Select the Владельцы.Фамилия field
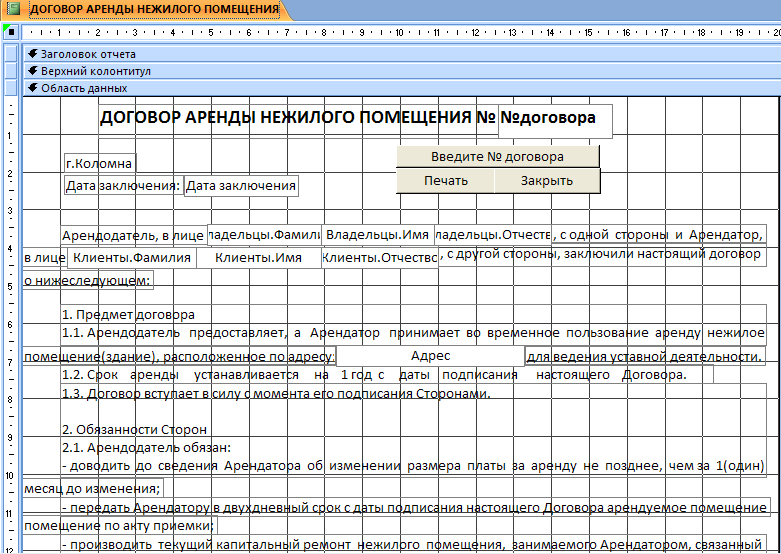The height and width of the screenshot is (554, 781). point(264,235)
